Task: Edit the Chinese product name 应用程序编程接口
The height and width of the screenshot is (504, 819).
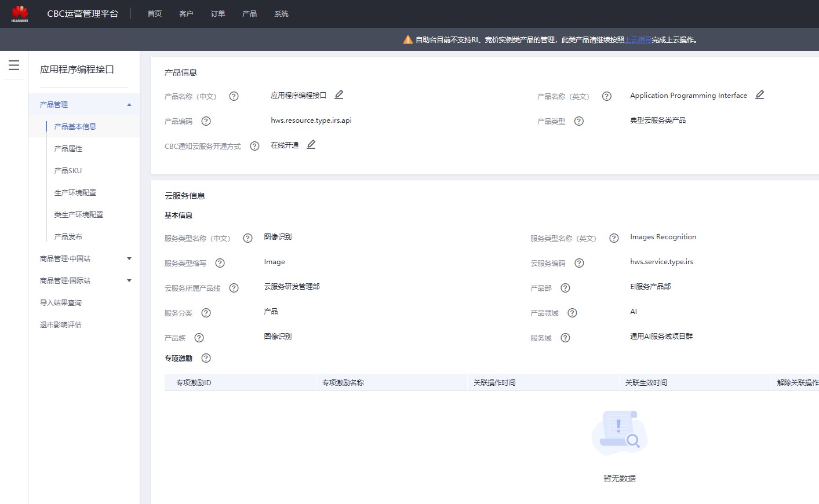Action: pos(339,95)
